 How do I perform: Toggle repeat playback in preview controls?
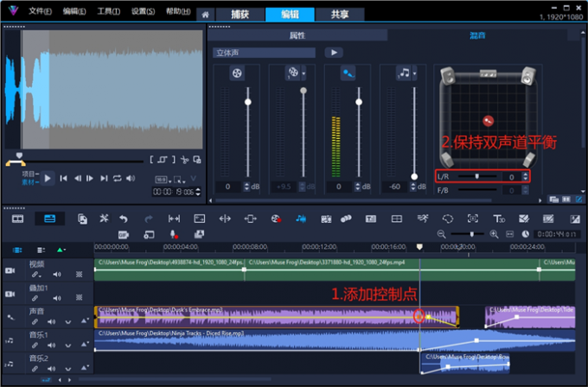coord(117,178)
